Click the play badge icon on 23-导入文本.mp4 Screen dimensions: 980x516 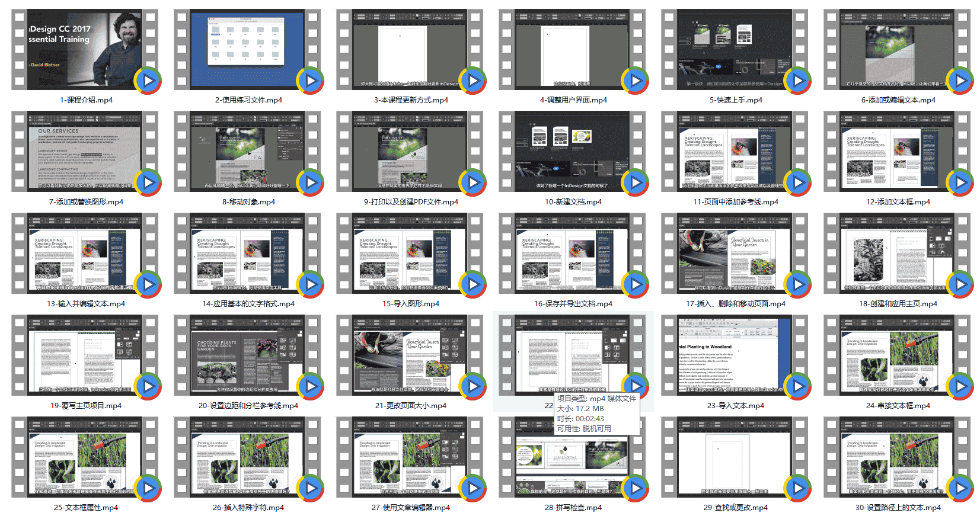coord(797,386)
